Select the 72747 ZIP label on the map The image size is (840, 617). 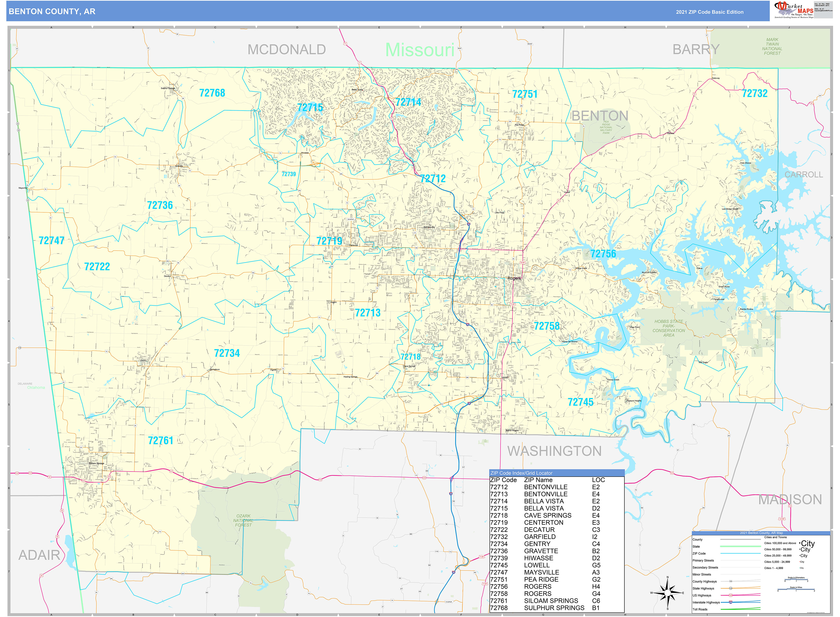(x=51, y=241)
